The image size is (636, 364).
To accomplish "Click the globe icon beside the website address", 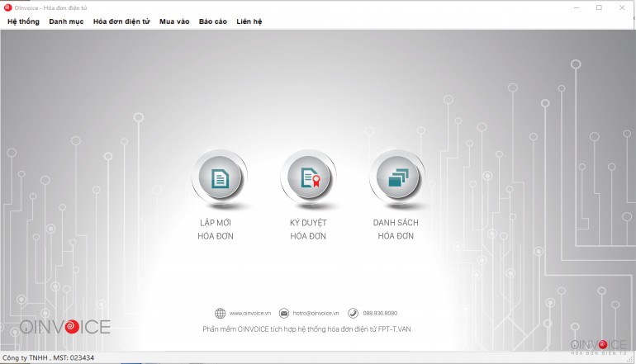I will (x=220, y=314).
